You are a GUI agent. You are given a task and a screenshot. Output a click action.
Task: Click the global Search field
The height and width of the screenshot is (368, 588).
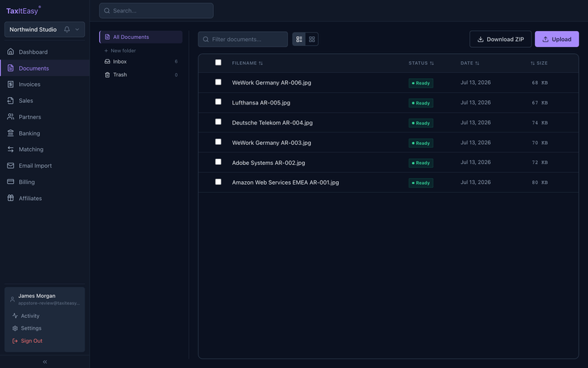tap(157, 10)
